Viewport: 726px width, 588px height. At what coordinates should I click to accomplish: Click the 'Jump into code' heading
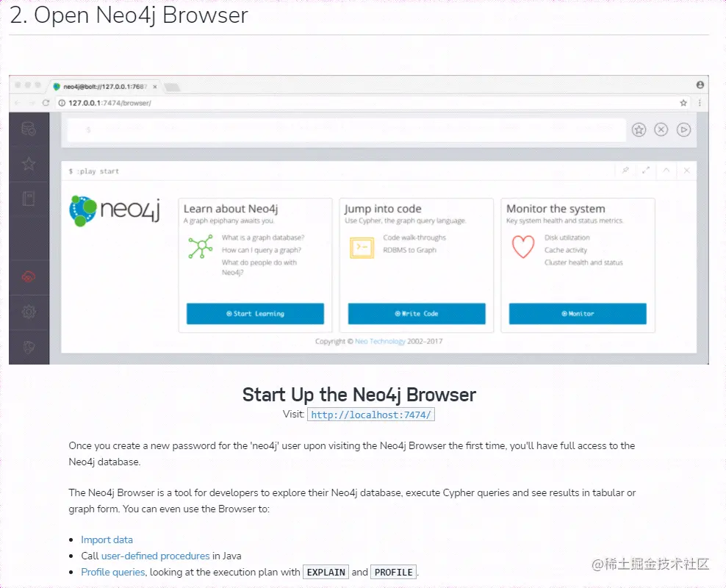(383, 209)
